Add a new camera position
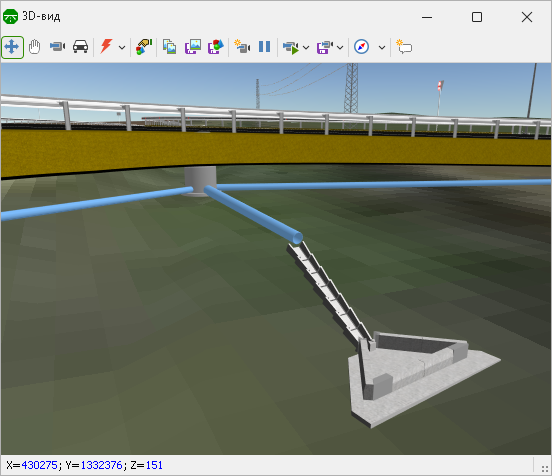 242,46
